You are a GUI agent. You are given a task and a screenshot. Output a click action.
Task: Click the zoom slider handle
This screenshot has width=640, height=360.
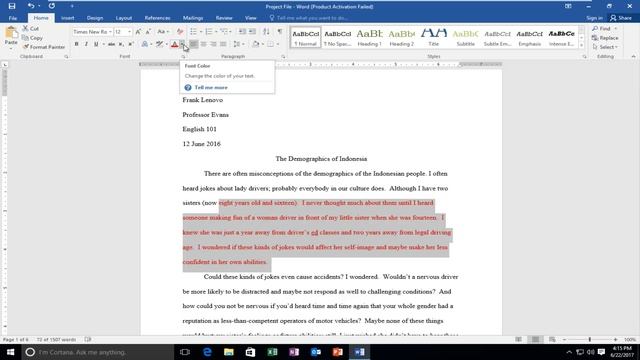[589, 340]
